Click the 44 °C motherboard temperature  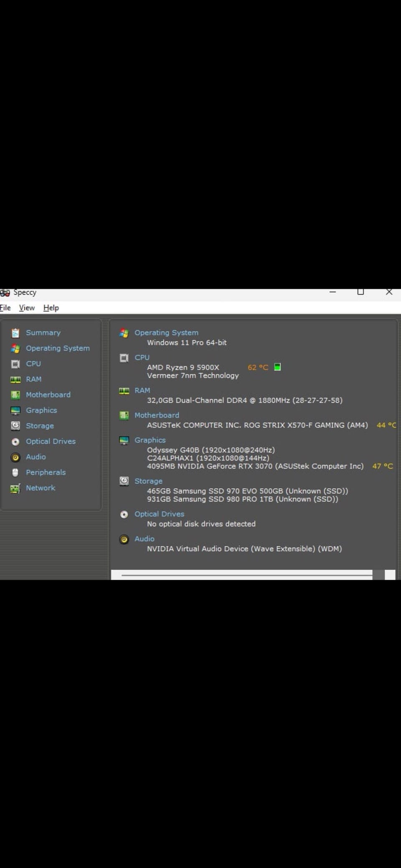pos(386,425)
